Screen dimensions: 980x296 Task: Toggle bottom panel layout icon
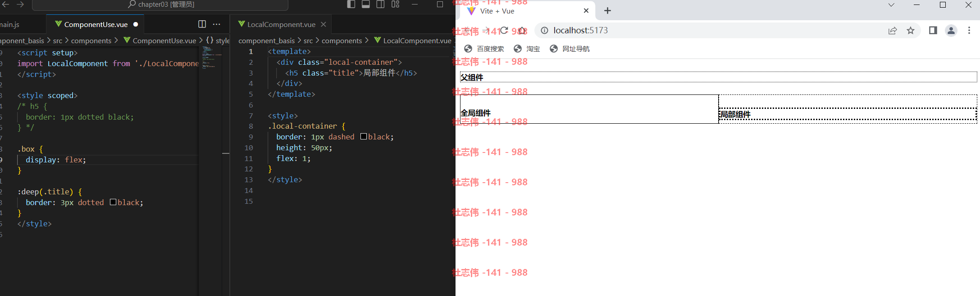[x=366, y=4]
